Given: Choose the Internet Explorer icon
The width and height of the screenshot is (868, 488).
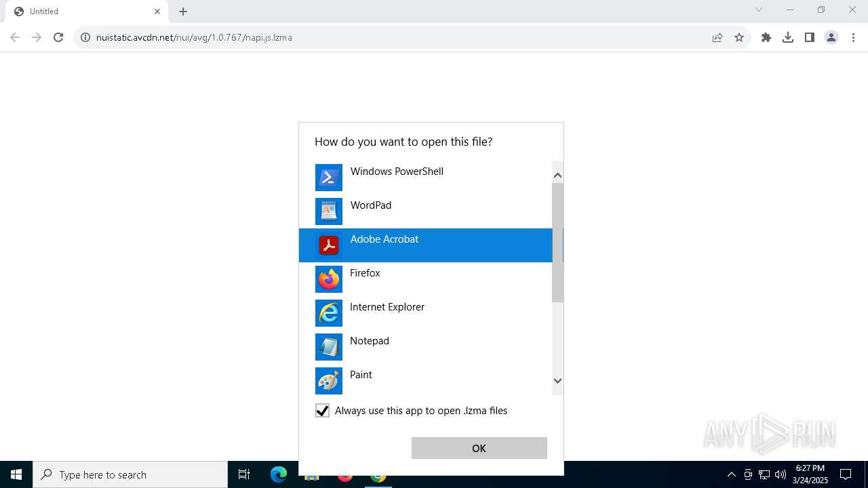Looking at the screenshot, I should [329, 313].
